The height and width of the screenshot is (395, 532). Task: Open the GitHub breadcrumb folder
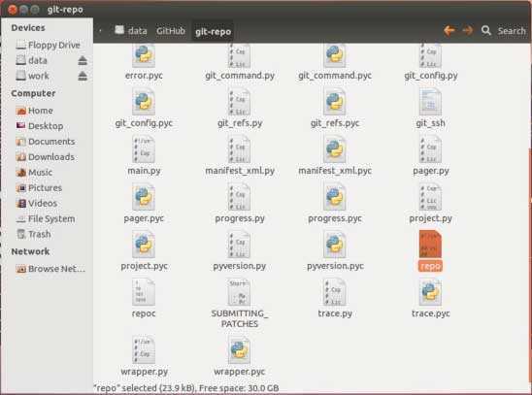click(x=171, y=31)
